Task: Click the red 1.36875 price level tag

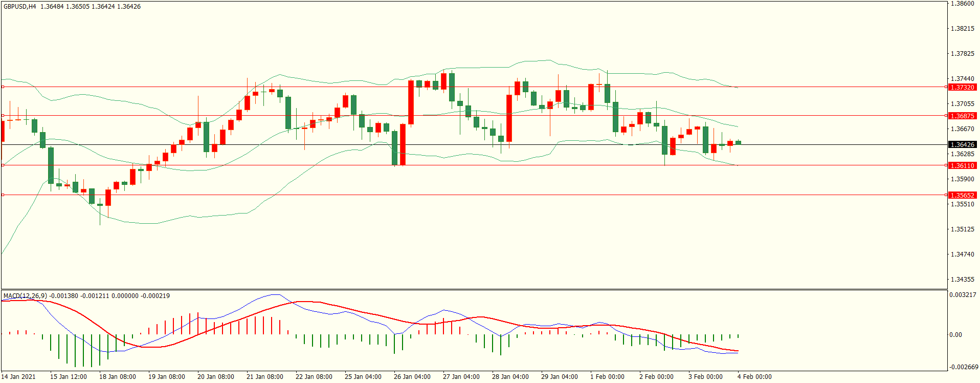Action: (963, 116)
